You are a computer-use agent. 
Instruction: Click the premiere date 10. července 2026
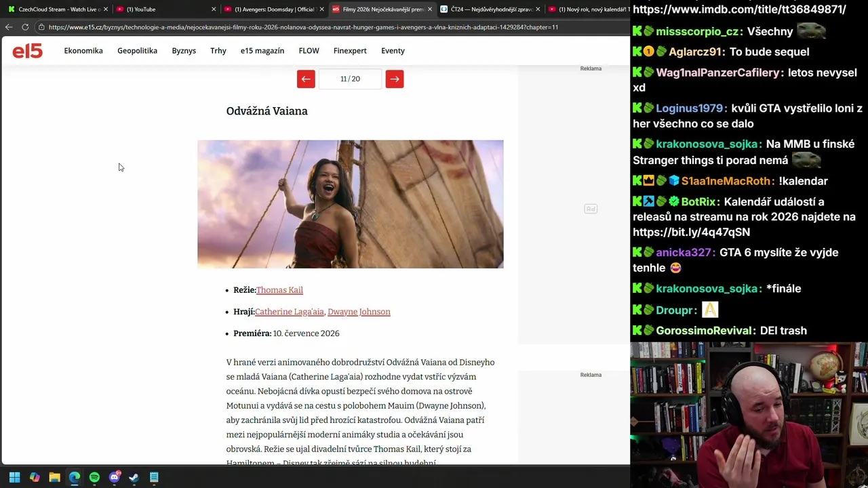coord(306,333)
